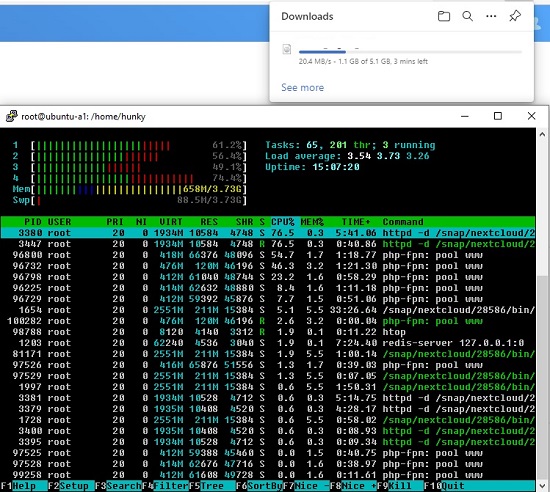550x492 pixels.
Task: Search downloads with the magnifier icon
Action: click(x=467, y=16)
